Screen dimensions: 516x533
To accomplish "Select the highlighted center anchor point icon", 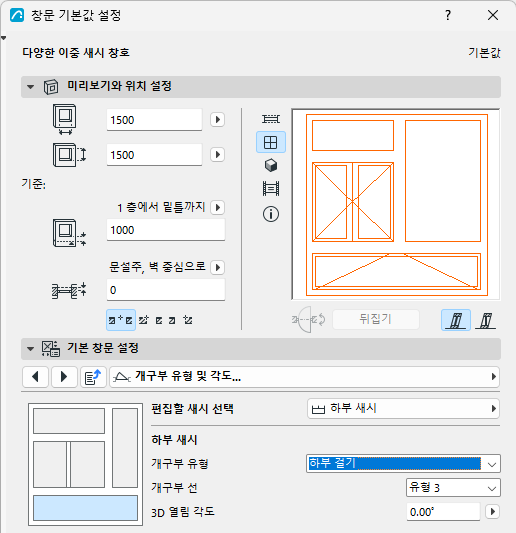I will point(121,320).
